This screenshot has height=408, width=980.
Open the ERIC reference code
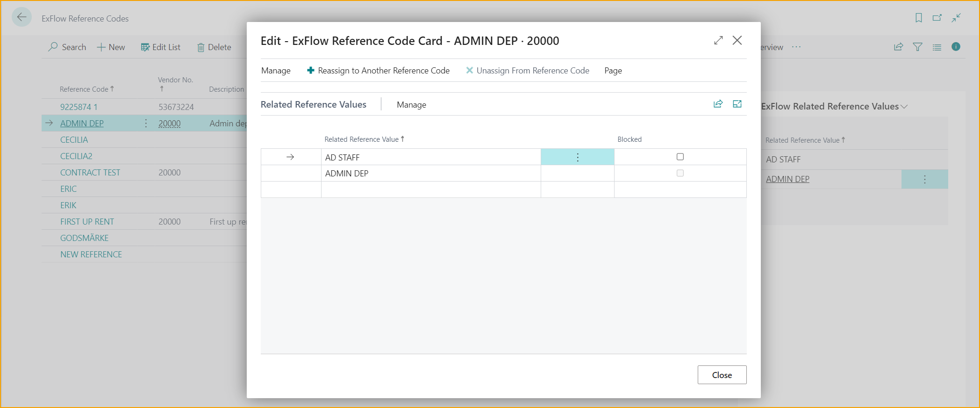[x=68, y=189]
